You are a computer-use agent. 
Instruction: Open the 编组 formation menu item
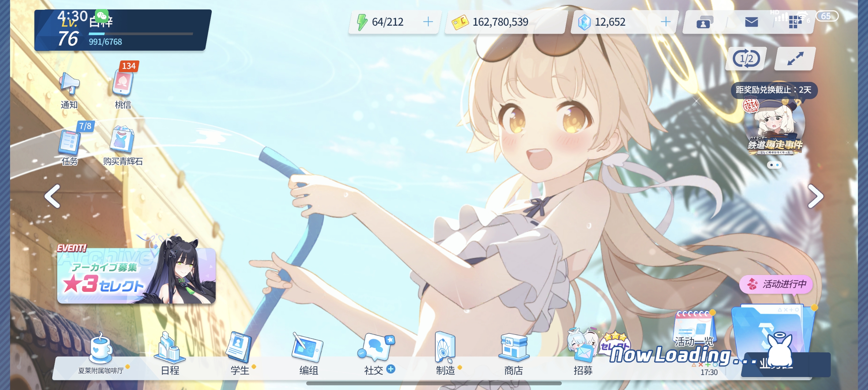(x=308, y=354)
